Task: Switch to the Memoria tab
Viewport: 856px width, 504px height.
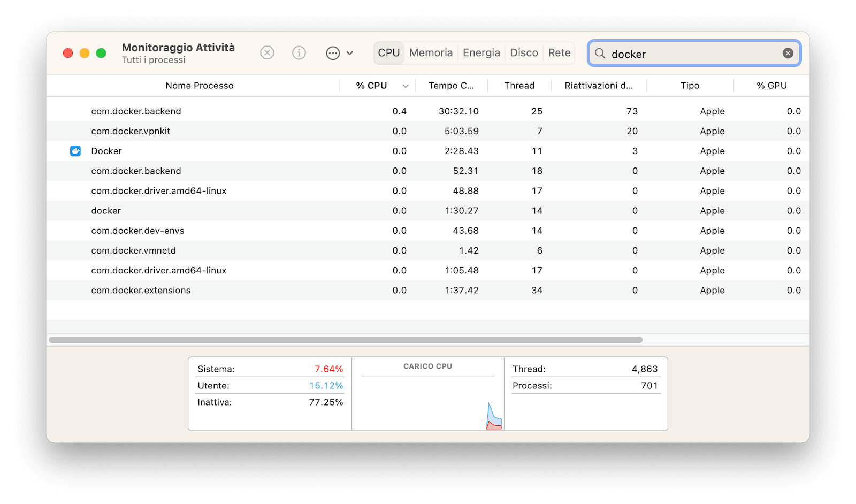Action: 431,53
